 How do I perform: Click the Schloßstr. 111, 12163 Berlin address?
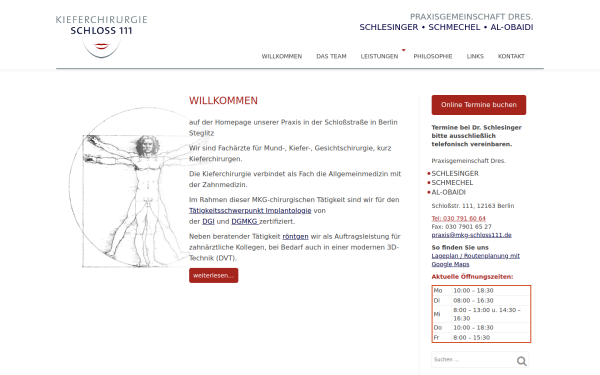tap(473, 206)
